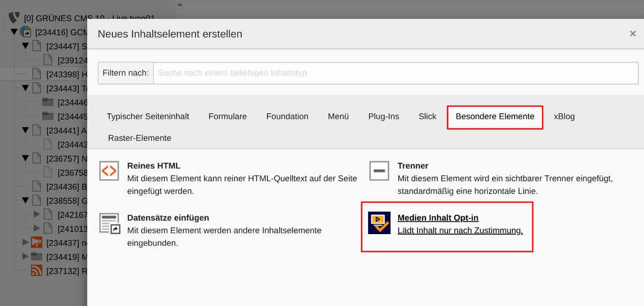Collapse the tree node 234447
The height and width of the screenshot is (306, 644).
pos(25,46)
